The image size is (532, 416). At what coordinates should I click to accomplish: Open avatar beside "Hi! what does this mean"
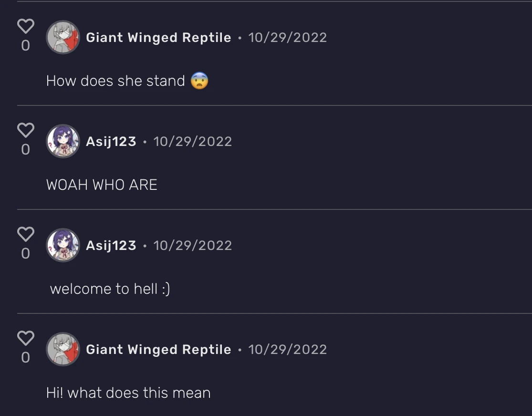click(63, 349)
